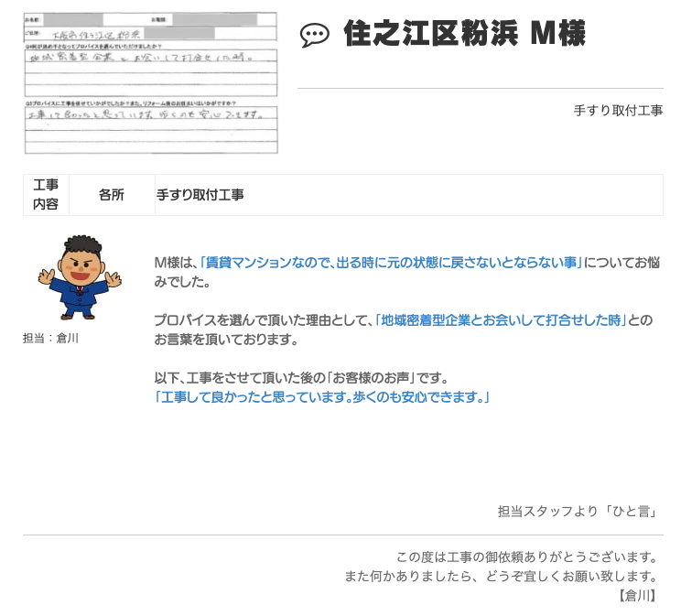Click the 【倉川】 signature at bottom

point(638,595)
